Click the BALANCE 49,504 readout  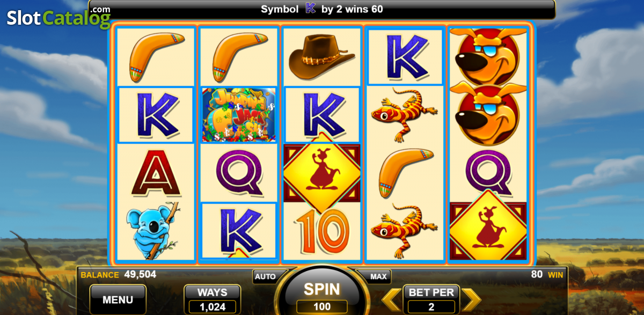click(119, 275)
